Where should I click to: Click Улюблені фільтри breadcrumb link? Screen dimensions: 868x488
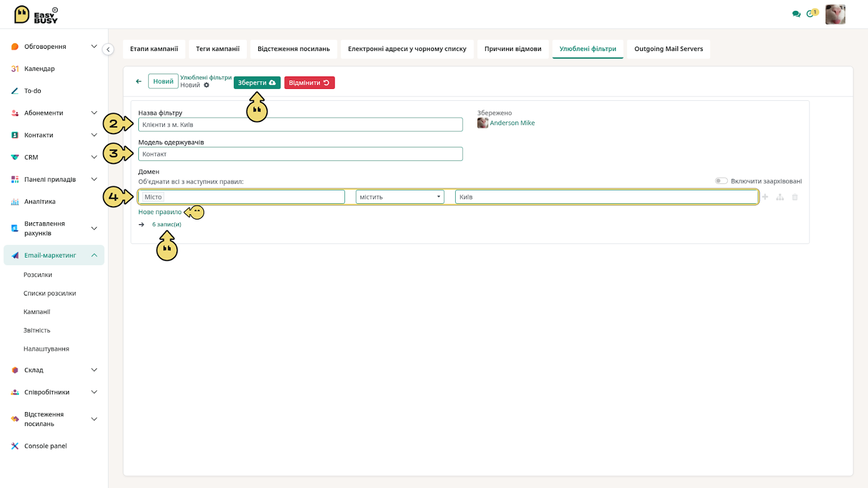pos(206,78)
